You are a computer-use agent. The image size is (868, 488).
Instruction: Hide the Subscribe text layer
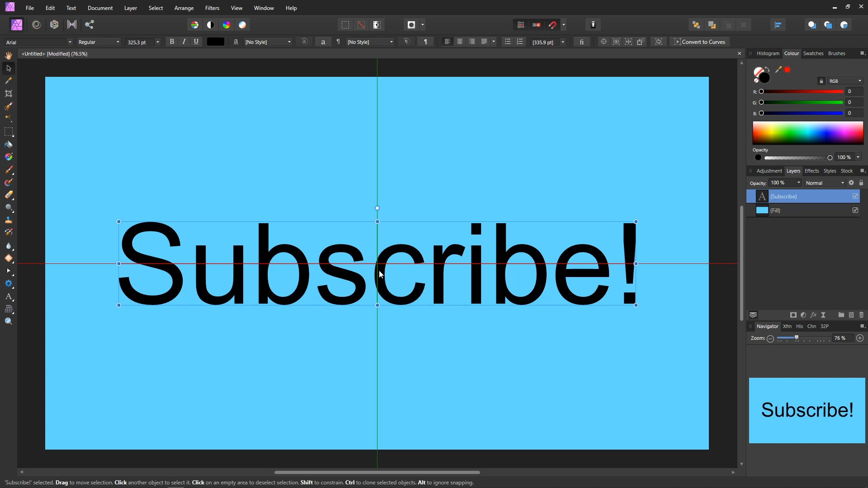(855, 196)
